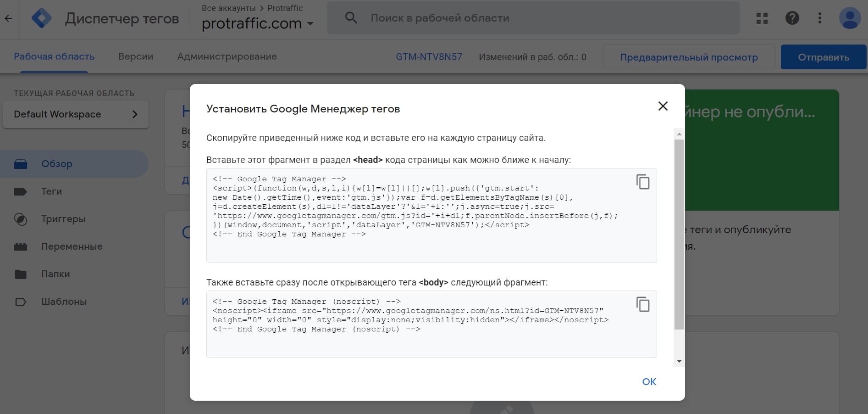Image resolution: width=868 pixels, height=414 pixels.
Task: Open the Default Workspace selector
Action: pyautogui.click(x=76, y=114)
